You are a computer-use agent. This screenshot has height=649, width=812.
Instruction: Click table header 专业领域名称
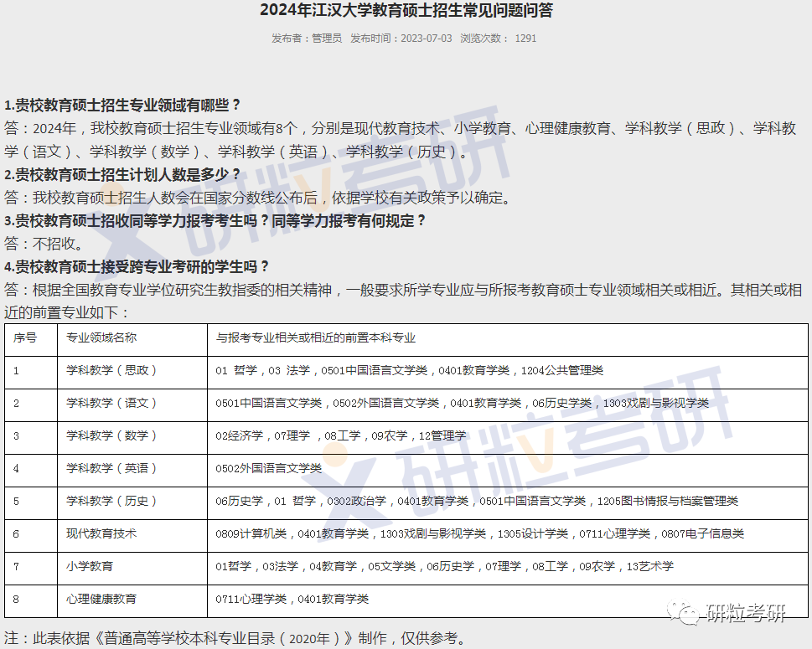coord(101,338)
